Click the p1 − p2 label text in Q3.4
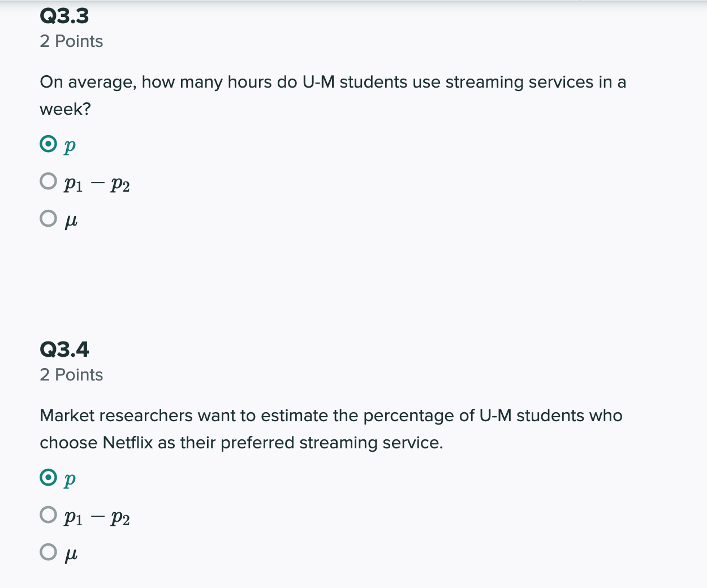Screen dimensions: 707x588 (x=96, y=516)
